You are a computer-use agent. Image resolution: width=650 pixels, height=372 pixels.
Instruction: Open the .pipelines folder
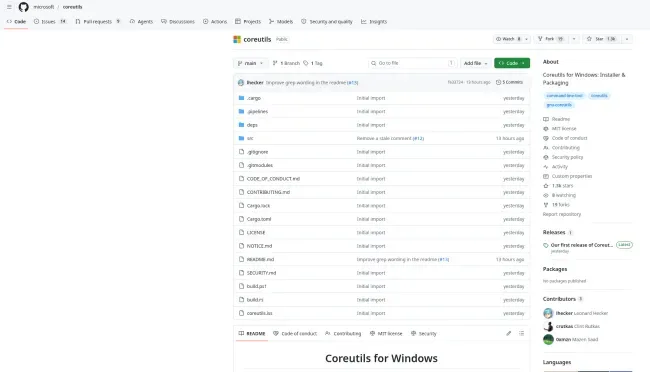pyautogui.click(x=257, y=112)
